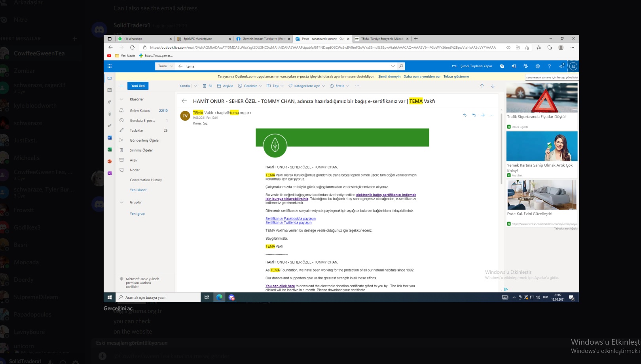
Task: Click the Edge address bar URL
Action: coord(322,47)
